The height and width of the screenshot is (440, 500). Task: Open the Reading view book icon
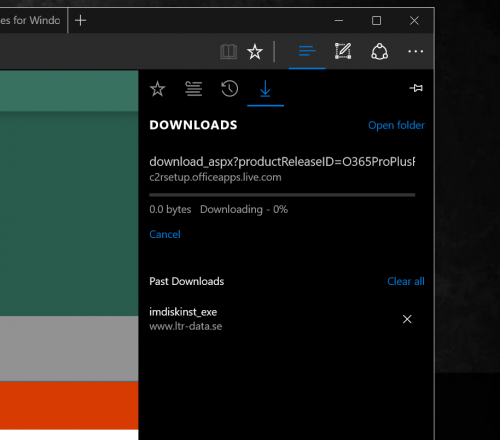point(229,52)
